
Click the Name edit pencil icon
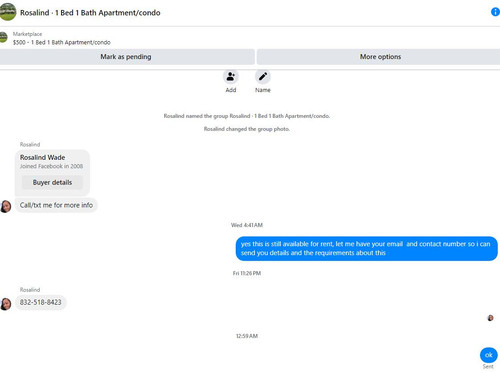[x=263, y=77]
